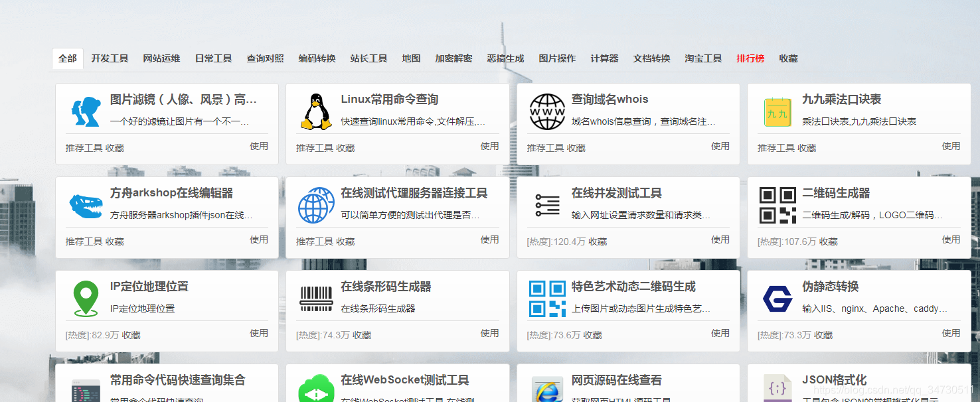Click 收藏 on the 二维码生成器 card
Viewport: 980px width, 402px height.
(x=829, y=241)
